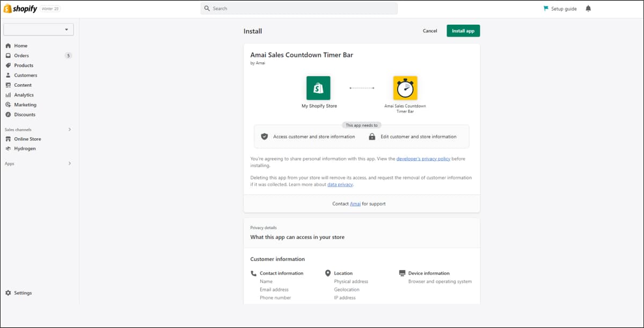644x328 pixels.
Task: Open the developer's privacy policy link
Action: pos(423,159)
